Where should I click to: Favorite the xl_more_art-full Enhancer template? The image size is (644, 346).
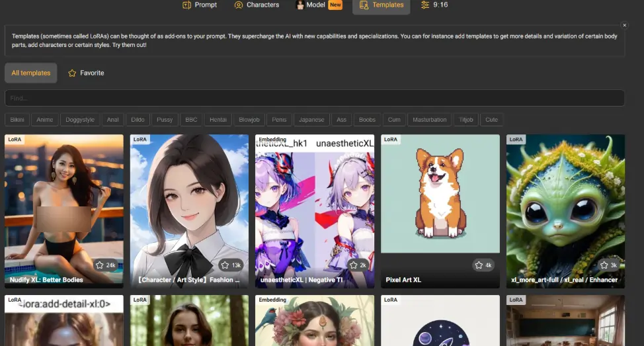pyautogui.click(x=609, y=265)
